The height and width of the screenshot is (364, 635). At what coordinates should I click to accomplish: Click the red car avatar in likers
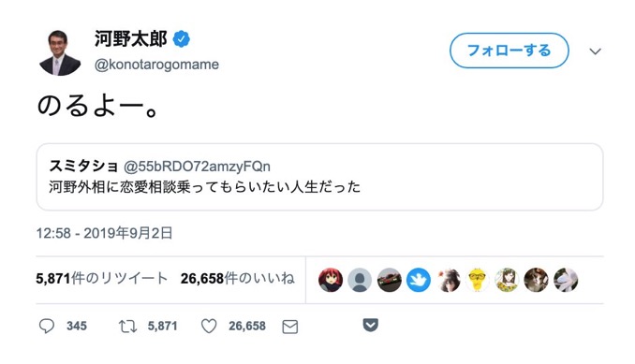pyautogui.click(x=390, y=280)
